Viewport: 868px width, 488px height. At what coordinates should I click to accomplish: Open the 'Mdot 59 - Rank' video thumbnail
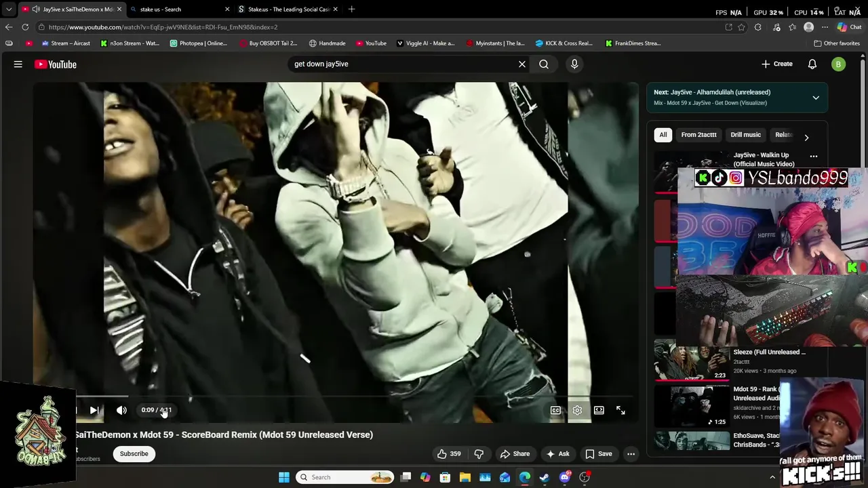click(691, 406)
